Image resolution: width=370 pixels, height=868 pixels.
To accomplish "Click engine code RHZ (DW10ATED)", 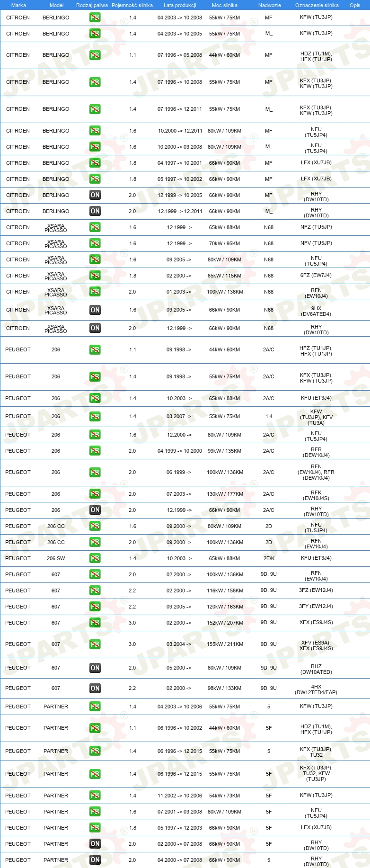I will [x=316, y=669].
